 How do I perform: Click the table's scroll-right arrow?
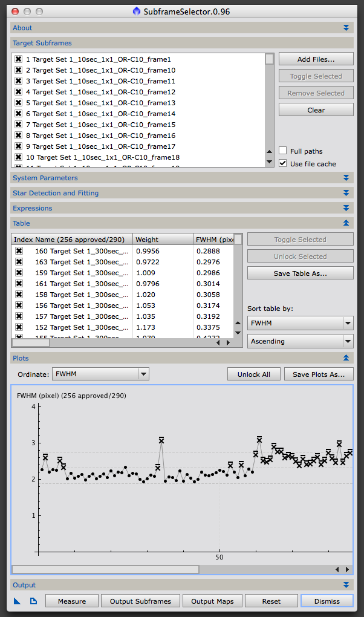coord(228,342)
